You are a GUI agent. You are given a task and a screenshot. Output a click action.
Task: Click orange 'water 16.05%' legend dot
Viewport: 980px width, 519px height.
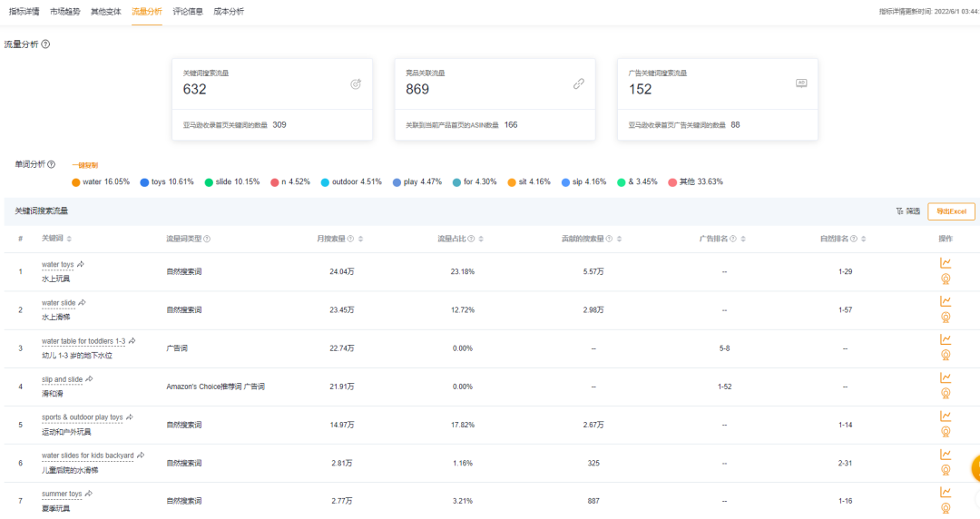(x=75, y=182)
